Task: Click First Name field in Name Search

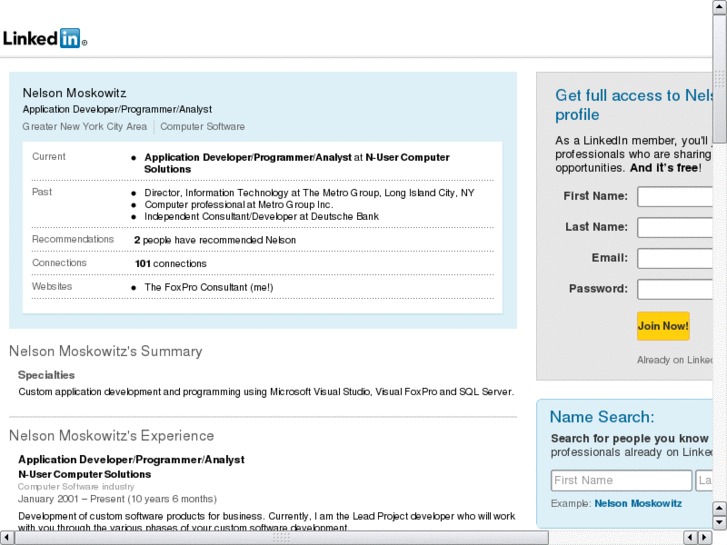Action: pyautogui.click(x=621, y=481)
